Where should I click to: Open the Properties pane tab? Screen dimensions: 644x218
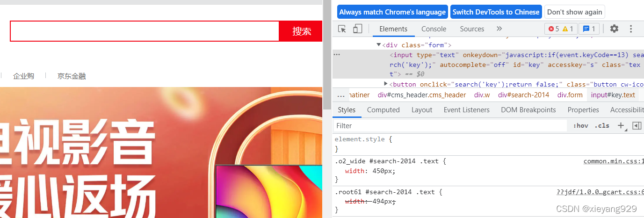click(x=583, y=110)
